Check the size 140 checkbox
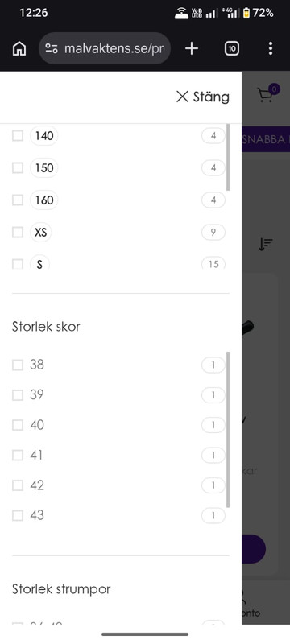 tap(18, 135)
